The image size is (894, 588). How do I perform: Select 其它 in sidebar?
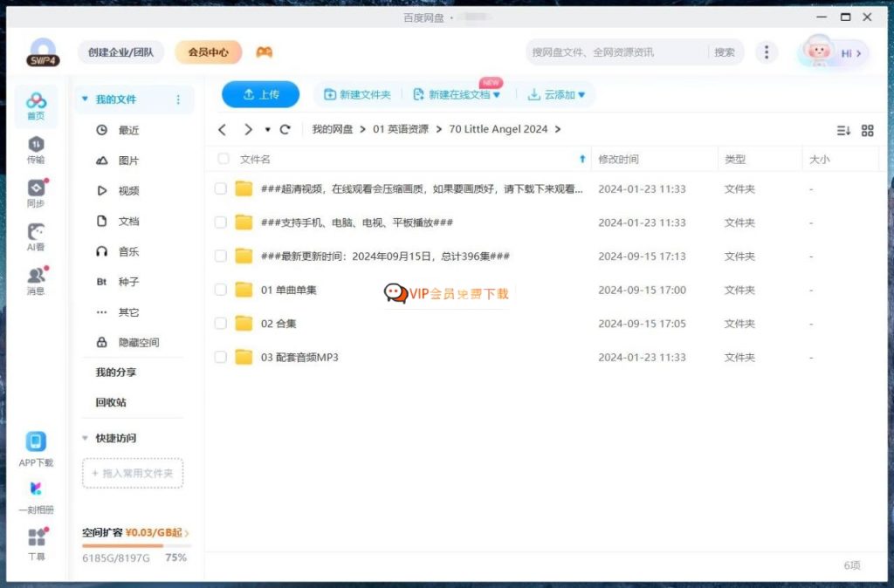(x=128, y=312)
